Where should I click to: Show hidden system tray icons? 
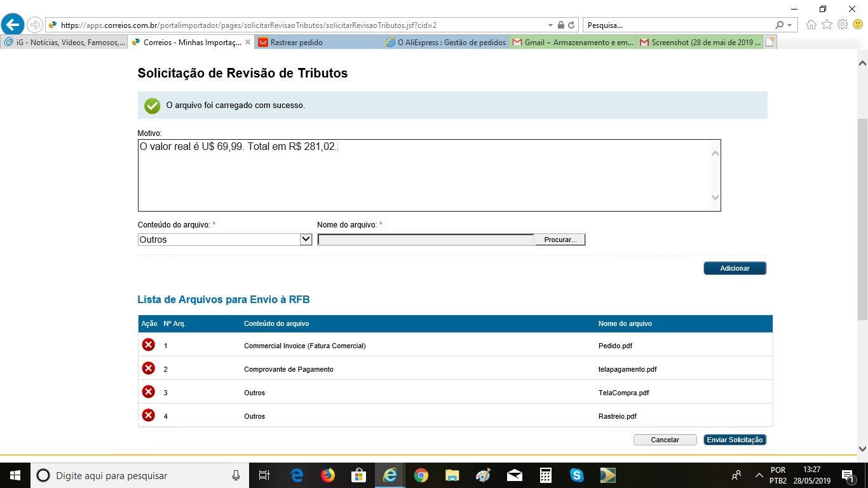pos(759,475)
